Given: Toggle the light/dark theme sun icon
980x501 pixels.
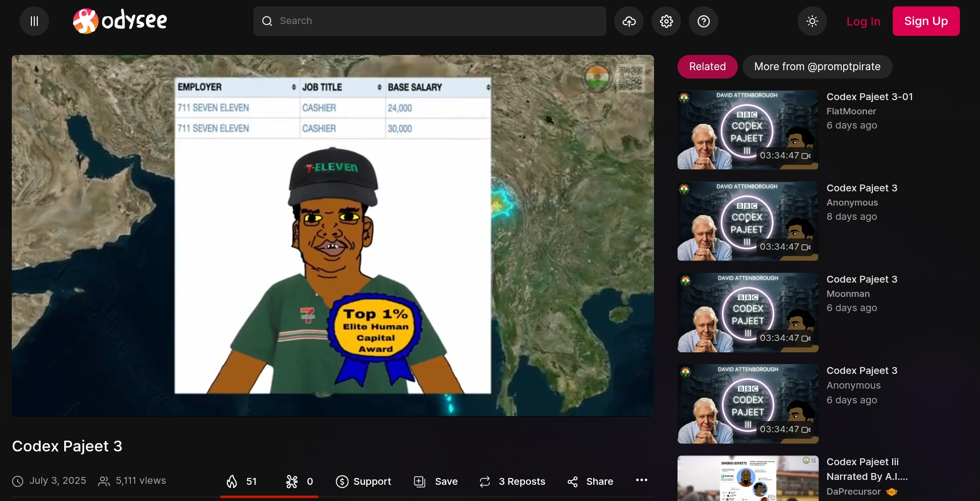Looking at the screenshot, I should [x=812, y=21].
